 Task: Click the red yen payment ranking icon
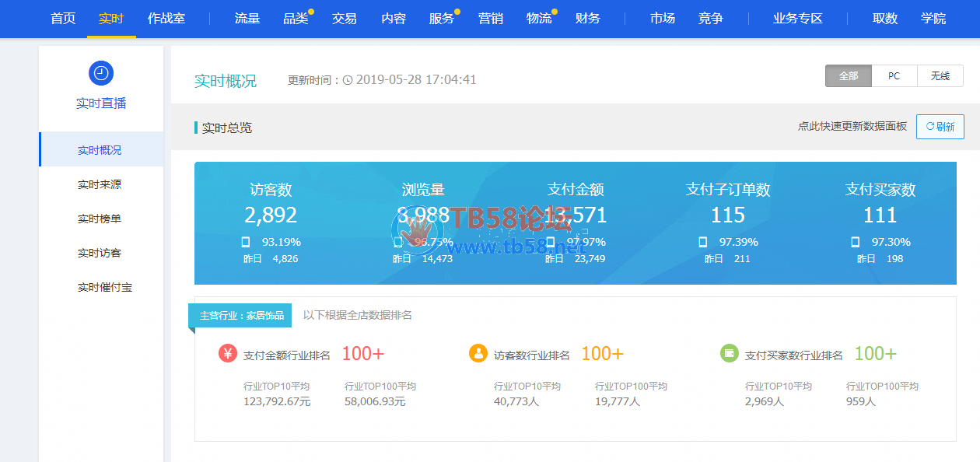click(228, 354)
